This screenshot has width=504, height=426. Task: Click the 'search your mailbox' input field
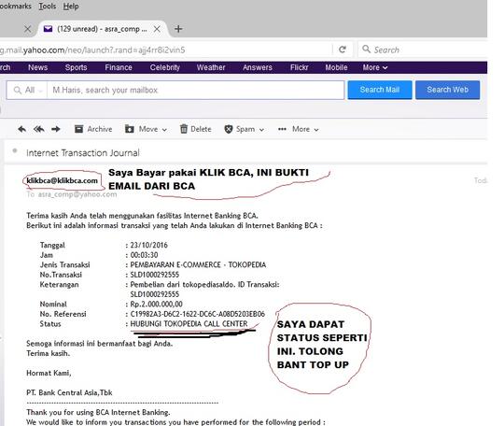point(195,90)
